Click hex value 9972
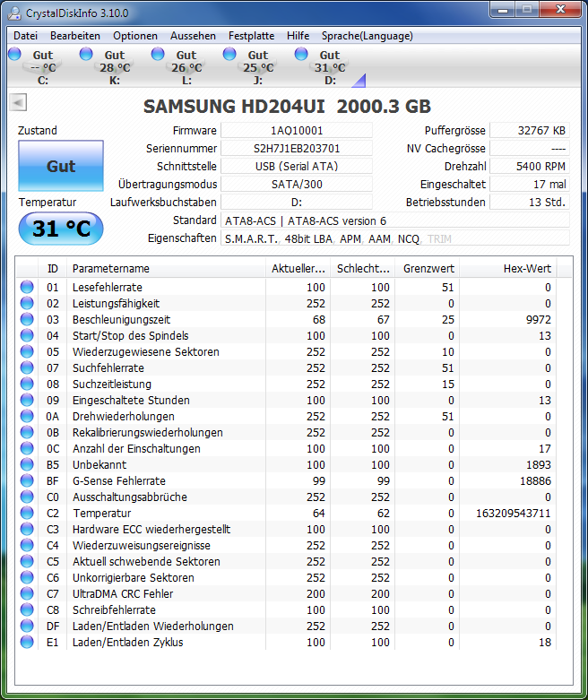 tap(539, 319)
